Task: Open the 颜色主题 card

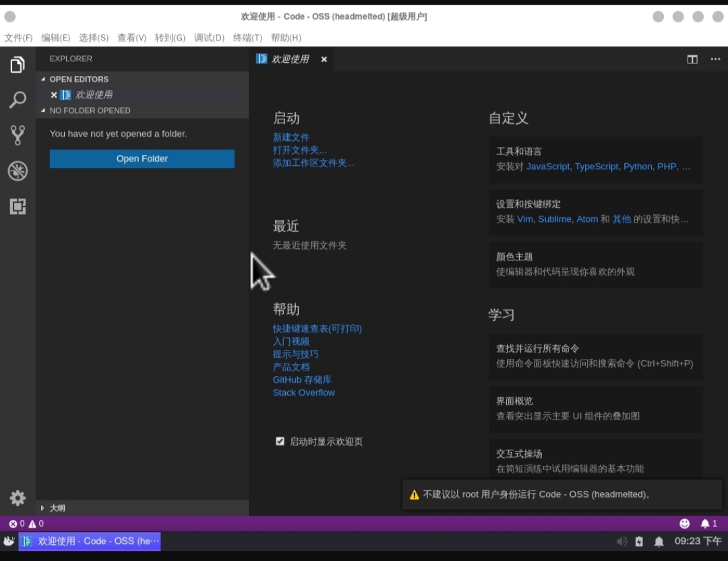Action: point(596,265)
